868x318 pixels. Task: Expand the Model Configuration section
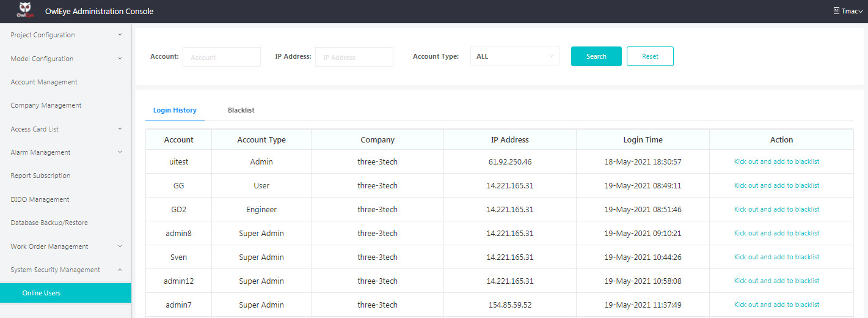coord(65,59)
